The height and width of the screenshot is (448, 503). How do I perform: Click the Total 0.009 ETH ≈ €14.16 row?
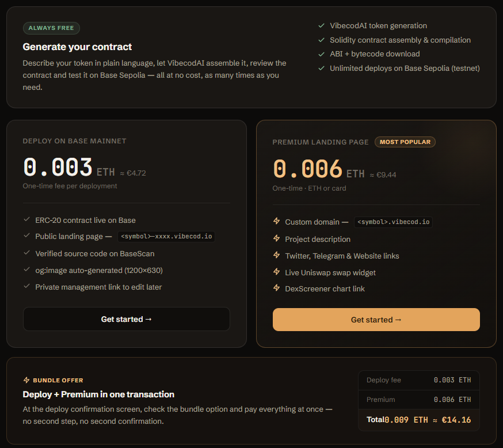coord(418,420)
